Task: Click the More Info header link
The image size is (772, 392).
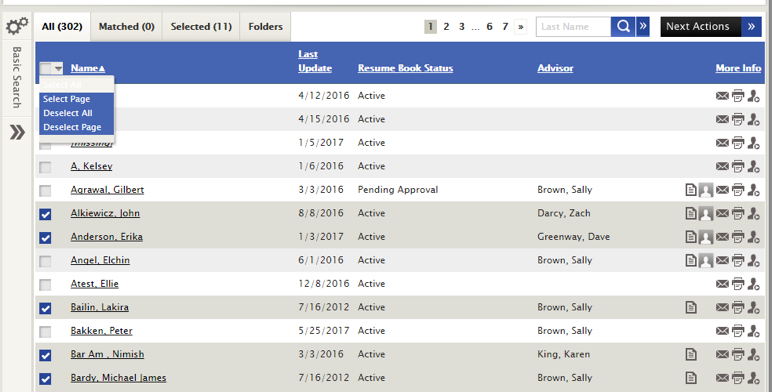Action: (738, 68)
